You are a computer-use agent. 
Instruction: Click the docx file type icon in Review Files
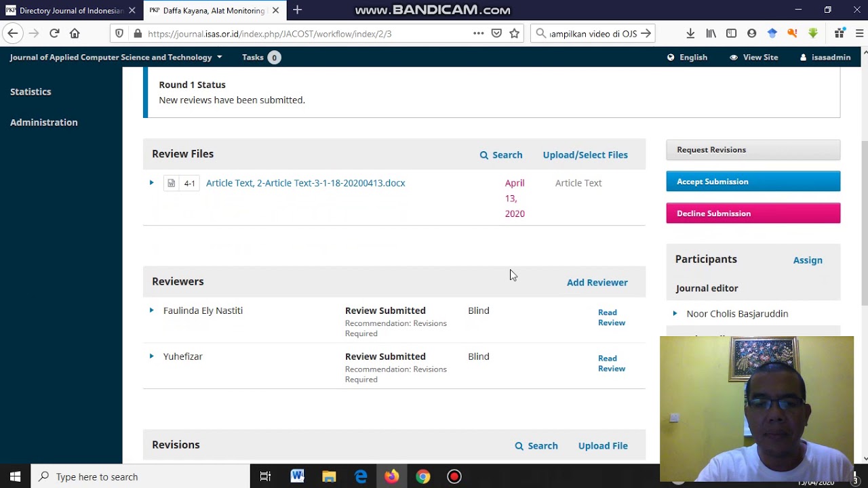(171, 183)
